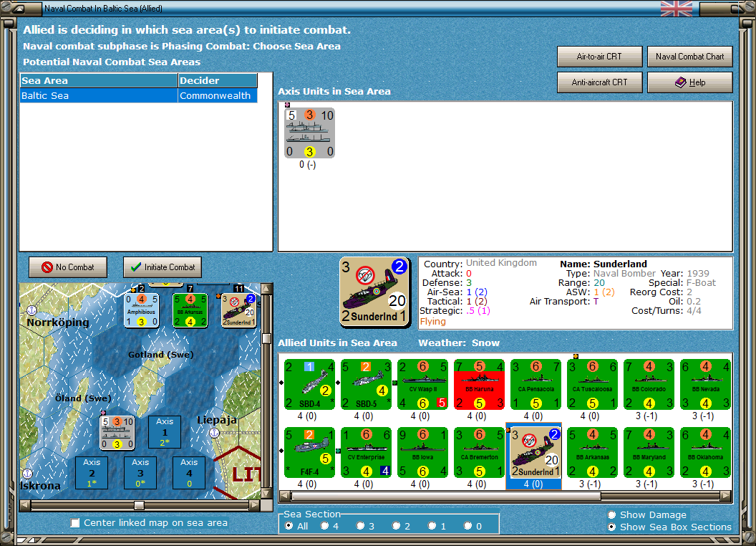Click the Decider column header

218,81
